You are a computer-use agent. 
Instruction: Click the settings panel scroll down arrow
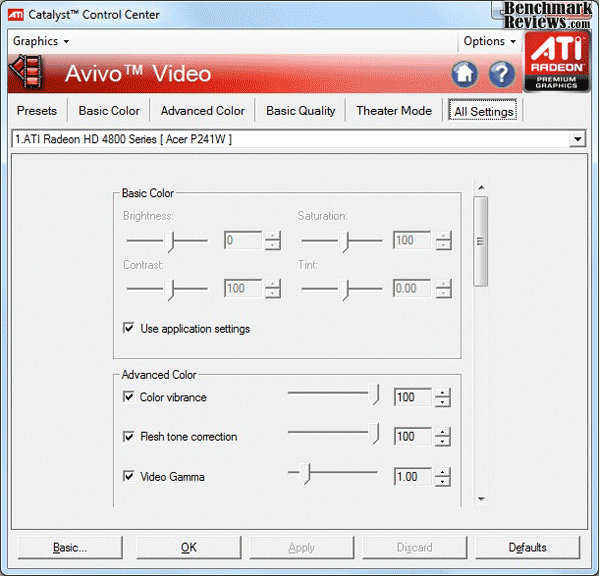(x=481, y=499)
